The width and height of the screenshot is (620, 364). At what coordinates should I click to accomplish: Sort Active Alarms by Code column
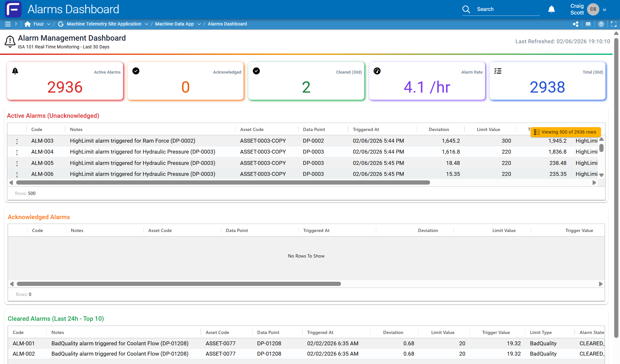(x=37, y=129)
